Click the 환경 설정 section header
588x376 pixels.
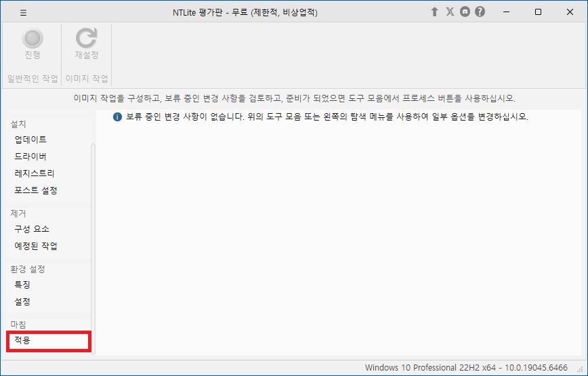(x=28, y=269)
